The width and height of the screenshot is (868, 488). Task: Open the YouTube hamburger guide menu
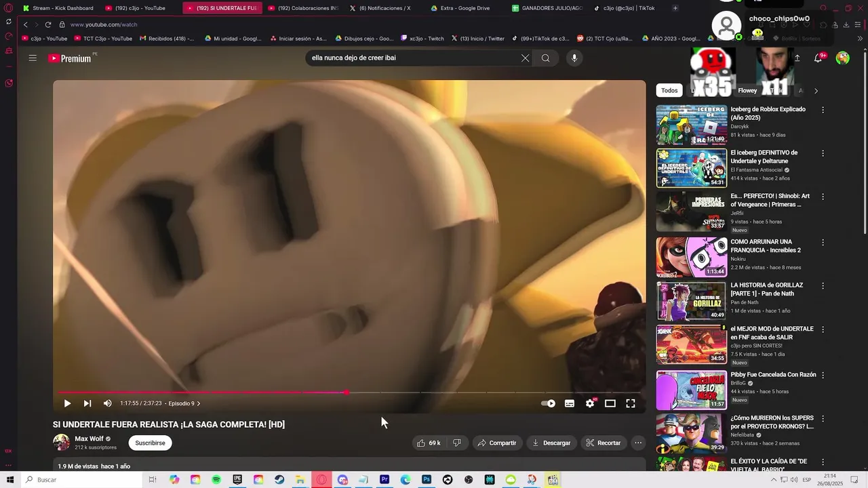coord(33,58)
